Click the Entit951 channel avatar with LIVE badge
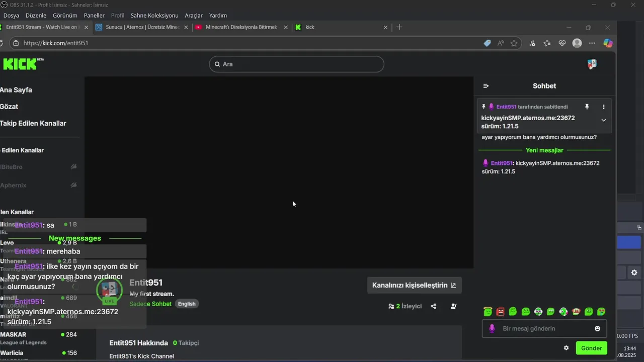This screenshot has height=362, width=644. pos(109,290)
